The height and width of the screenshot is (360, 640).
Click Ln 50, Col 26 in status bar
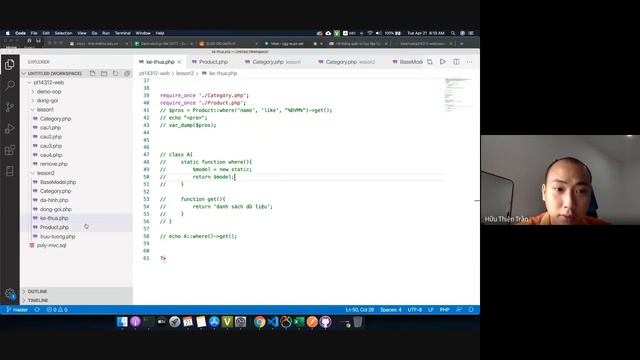pos(360,310)
